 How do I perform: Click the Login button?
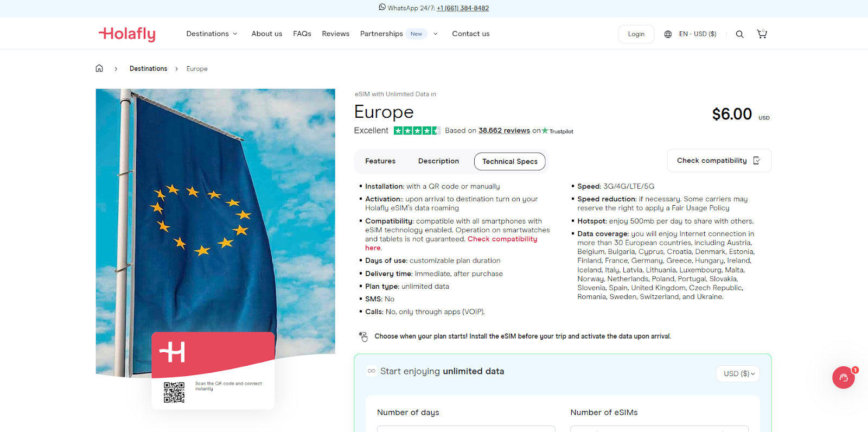point(636,34)
